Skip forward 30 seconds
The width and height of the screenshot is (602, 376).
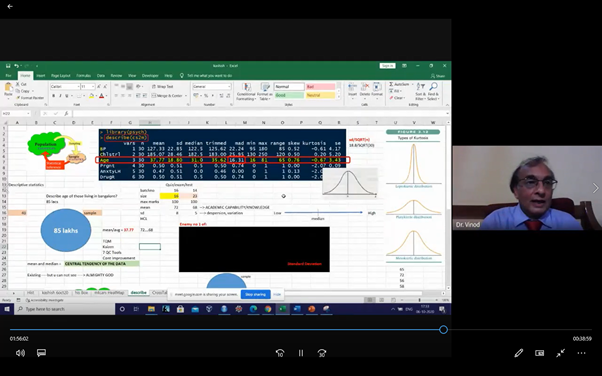(322, 353)
